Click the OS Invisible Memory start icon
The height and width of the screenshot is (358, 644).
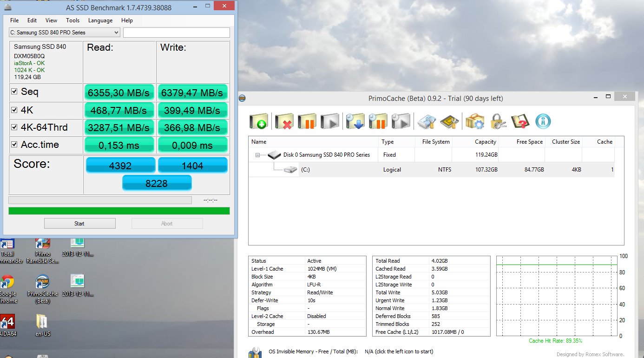coord(255,353)
